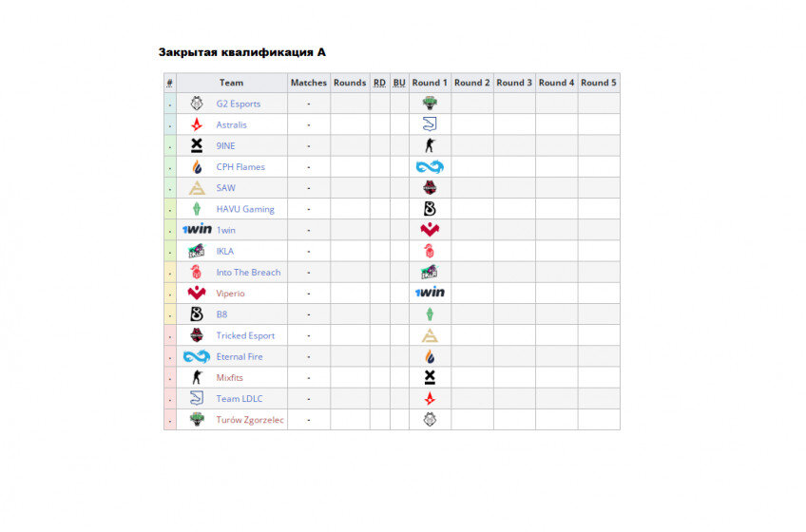Click the B8 logo in Round 1 column
This screenshot has width=806, height=532.
pos(430,209)
